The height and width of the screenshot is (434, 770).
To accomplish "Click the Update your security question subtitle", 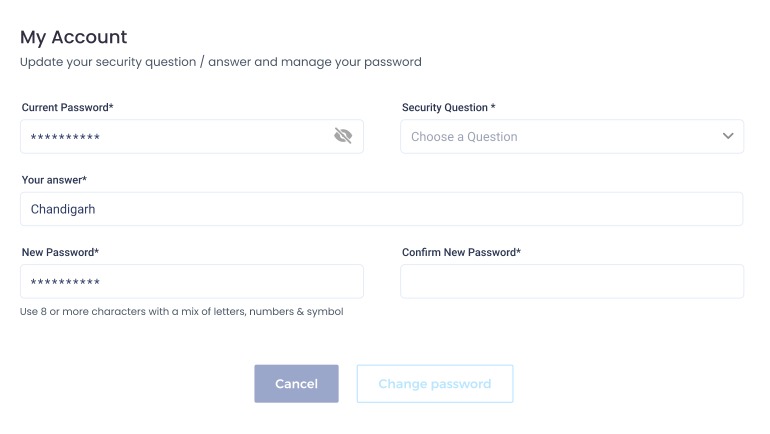I will coord(220,62).
